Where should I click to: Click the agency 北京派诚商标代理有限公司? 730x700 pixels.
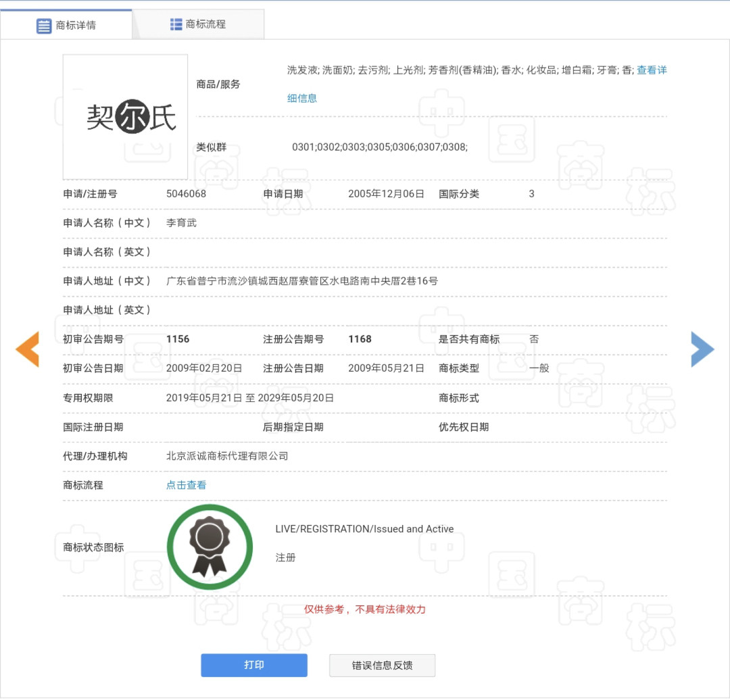click(x=228, y=455)
